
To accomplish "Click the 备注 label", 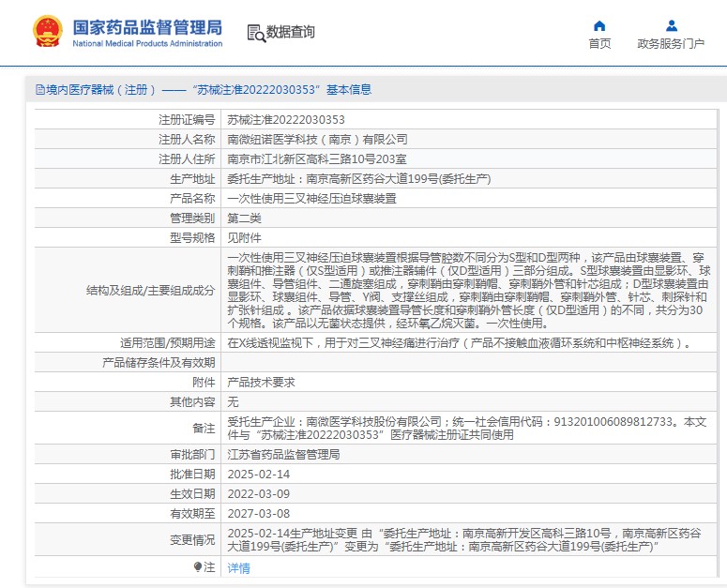I will (x=204, y=429).
